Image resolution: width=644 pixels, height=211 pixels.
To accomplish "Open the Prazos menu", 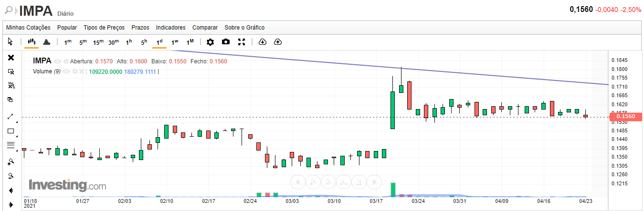I will coord(140,28).
